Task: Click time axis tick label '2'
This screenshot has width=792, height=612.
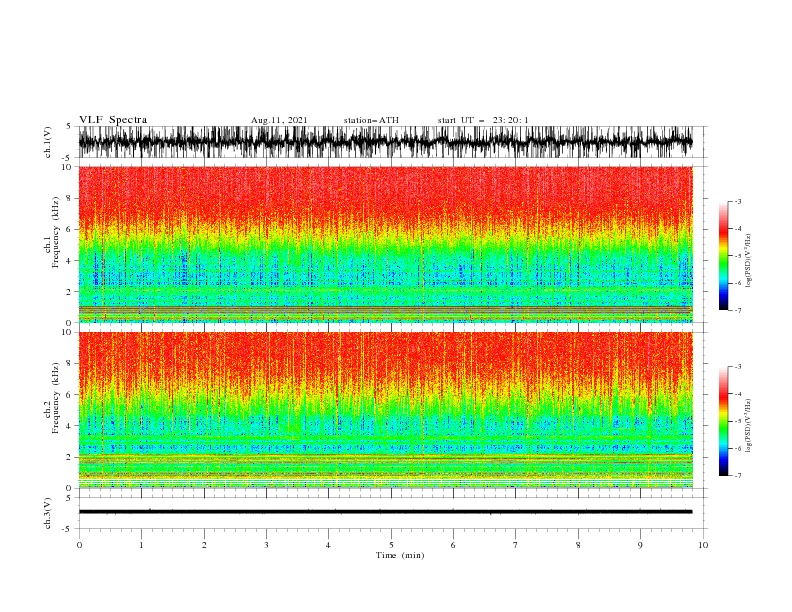Action: (x=204, y=545)
